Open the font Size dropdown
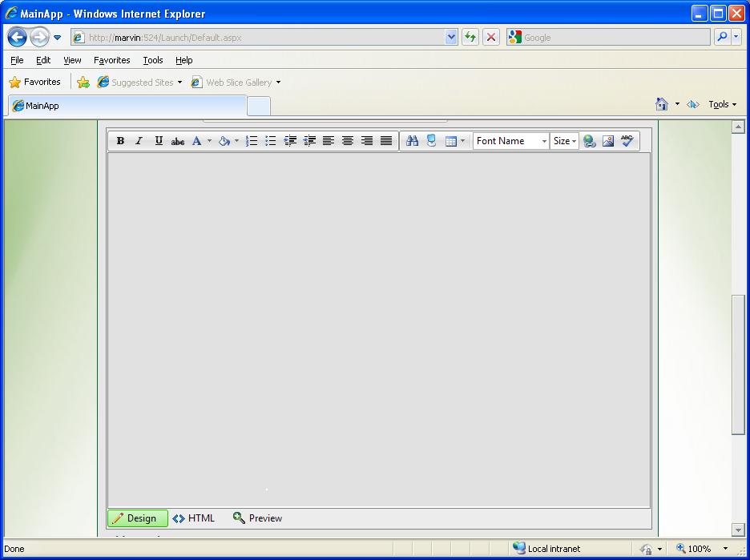The height and width of the screenshot is (560, 750). click(x=564, y=140)
